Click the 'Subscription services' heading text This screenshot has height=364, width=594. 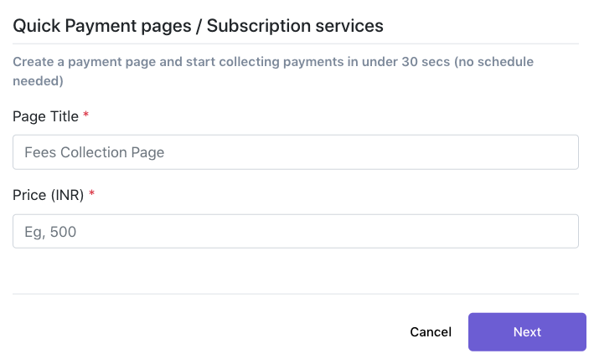tap(295, 26)
